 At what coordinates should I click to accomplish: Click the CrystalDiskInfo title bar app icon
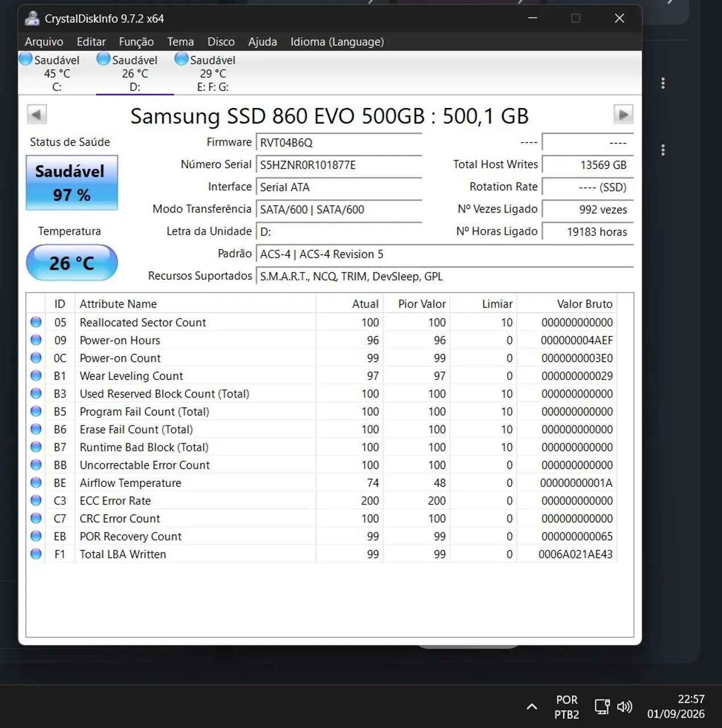click(x=32, y=18)
